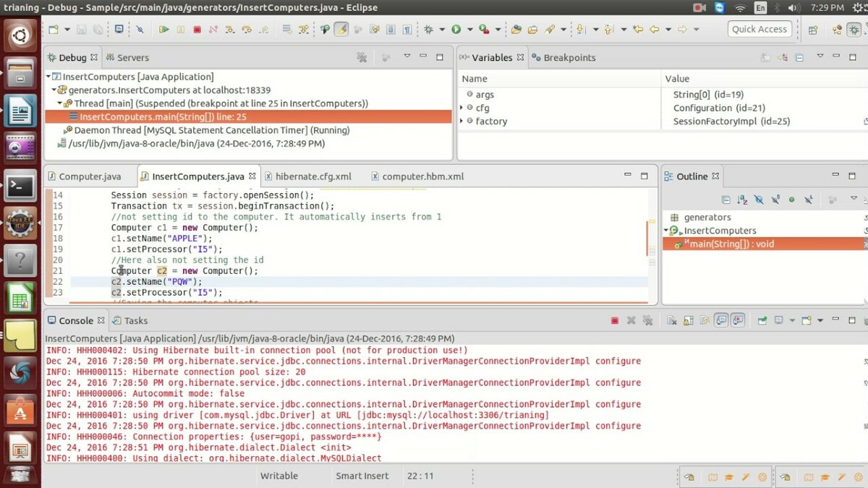Step Into the current statement

point(230,29)
